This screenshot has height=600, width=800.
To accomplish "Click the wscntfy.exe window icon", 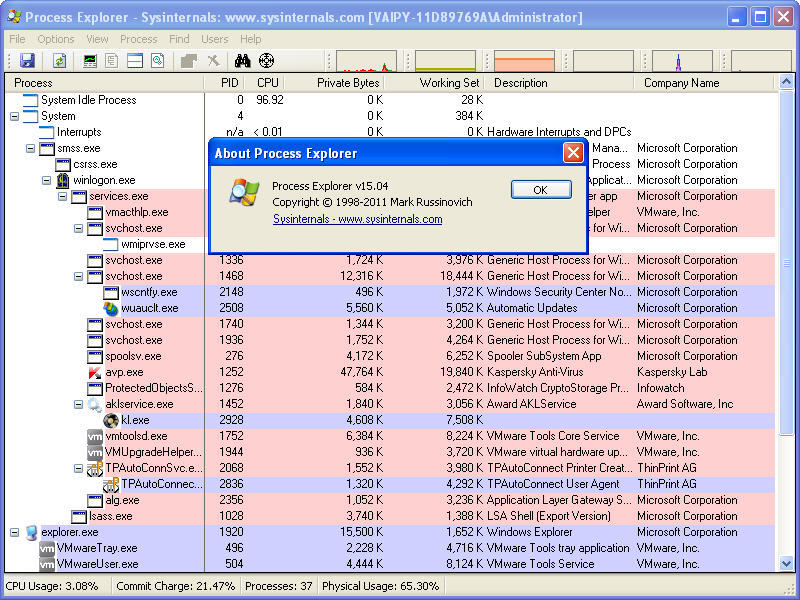I will click(111, 292).
